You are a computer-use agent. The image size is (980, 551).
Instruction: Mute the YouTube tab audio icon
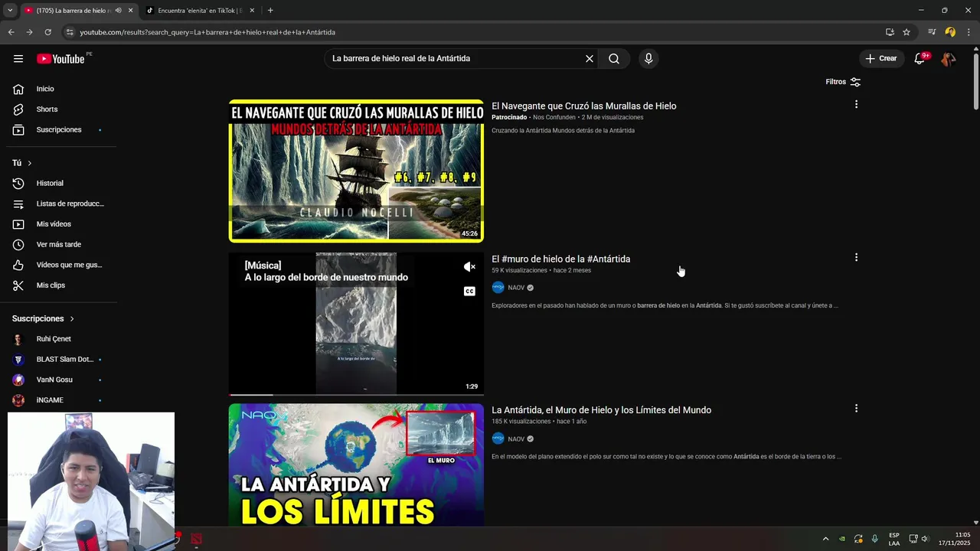(118, 11)
